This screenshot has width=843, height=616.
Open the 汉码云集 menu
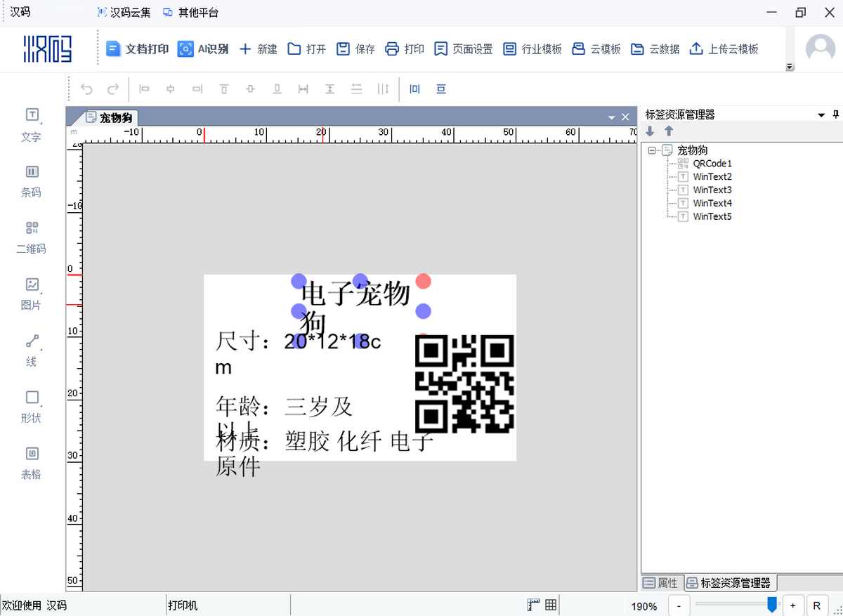(x=124, y=13)
